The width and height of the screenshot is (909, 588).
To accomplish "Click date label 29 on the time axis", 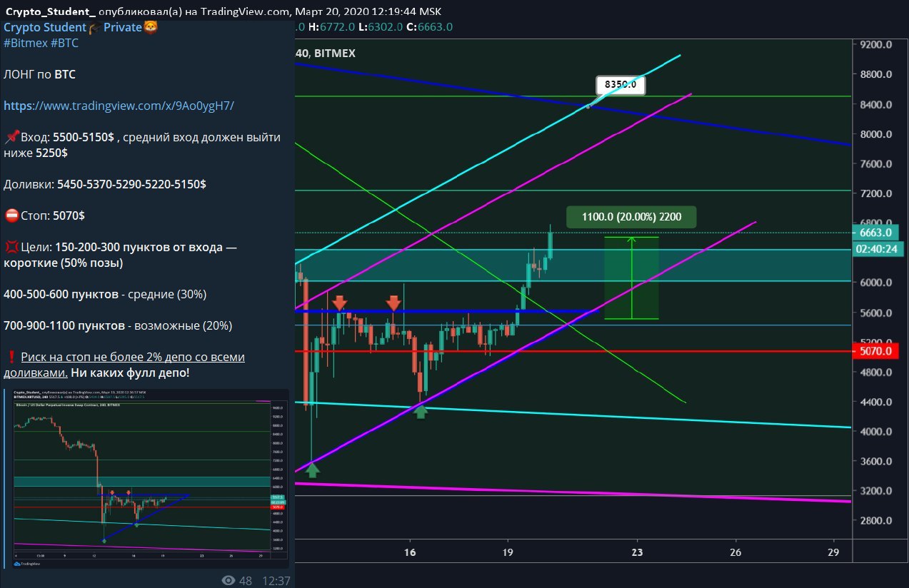I will (833, 552).
